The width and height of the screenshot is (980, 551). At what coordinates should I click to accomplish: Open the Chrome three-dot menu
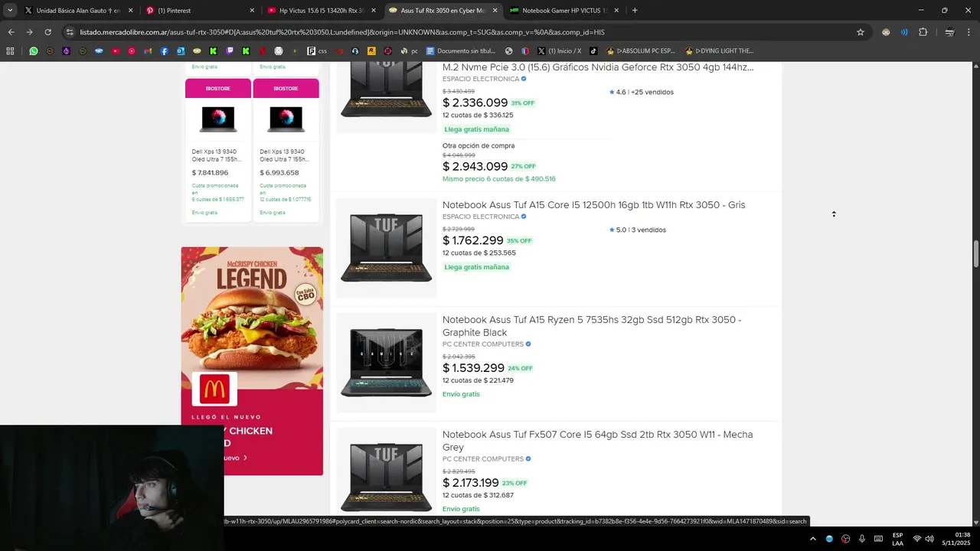tap(969, 32)
